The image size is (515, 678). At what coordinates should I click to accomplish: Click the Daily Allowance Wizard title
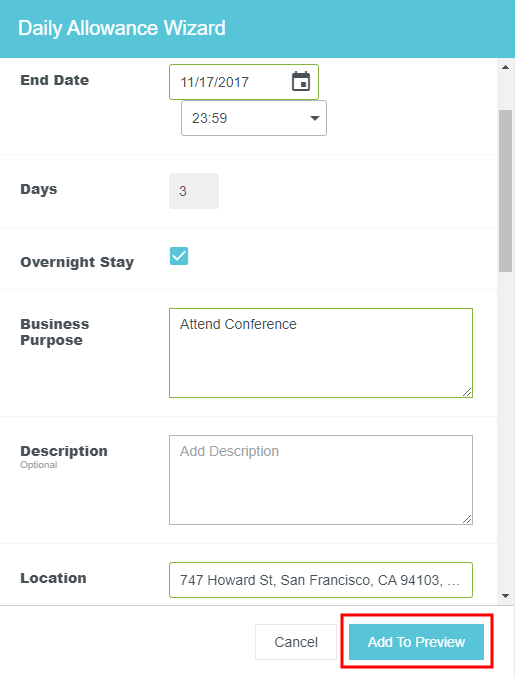pos(122,29)
